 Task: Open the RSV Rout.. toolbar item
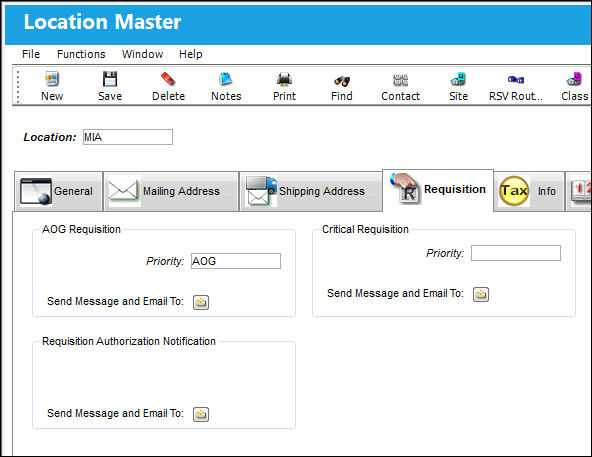point(516,86)
